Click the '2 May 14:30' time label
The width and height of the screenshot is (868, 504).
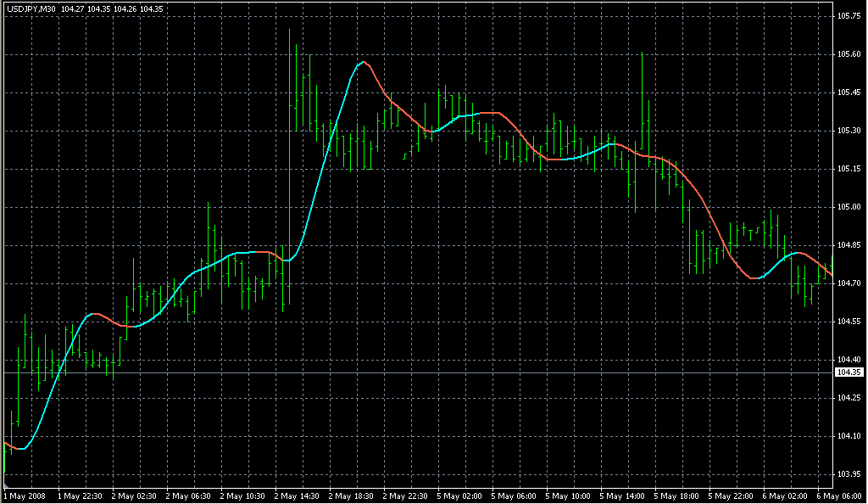coord(297,496)
